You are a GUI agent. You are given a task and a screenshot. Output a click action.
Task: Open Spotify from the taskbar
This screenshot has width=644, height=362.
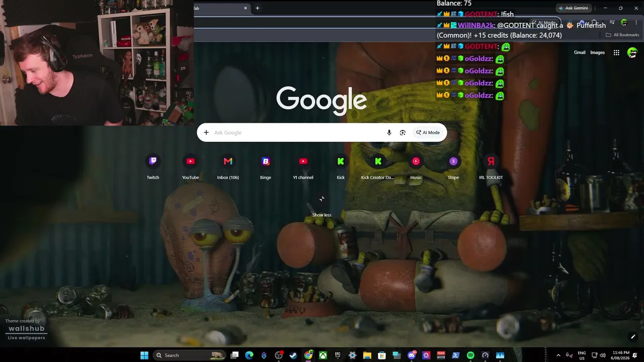tap(470, 355)
